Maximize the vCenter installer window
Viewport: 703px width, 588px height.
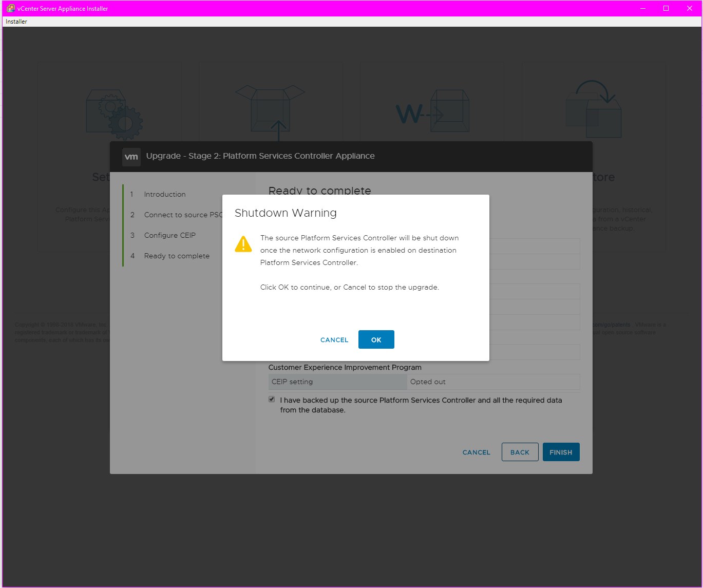coord(666,8)
